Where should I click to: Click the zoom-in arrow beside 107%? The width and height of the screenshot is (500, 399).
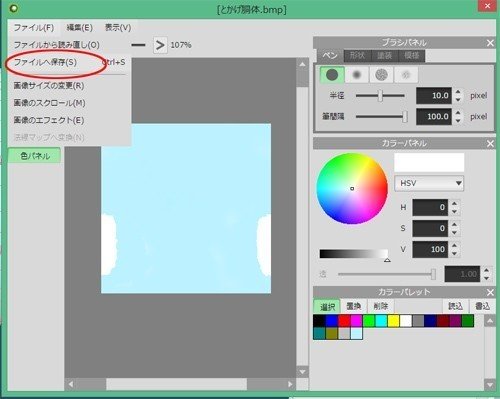[x=160, y=45]
